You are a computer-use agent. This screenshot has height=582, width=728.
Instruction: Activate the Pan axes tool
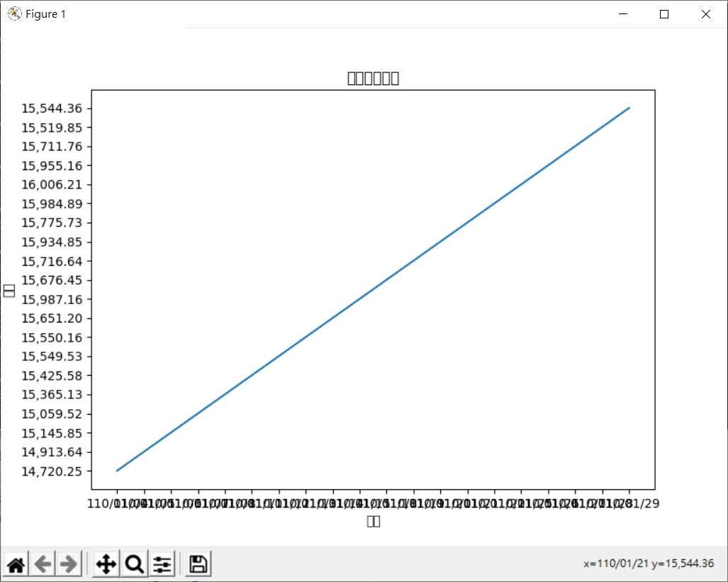point(106,564)
